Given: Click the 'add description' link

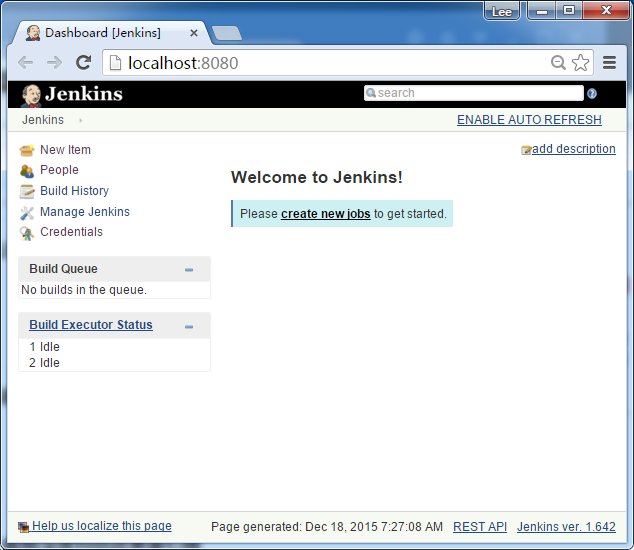Looking at the screenshot, I should click(573, 149).
